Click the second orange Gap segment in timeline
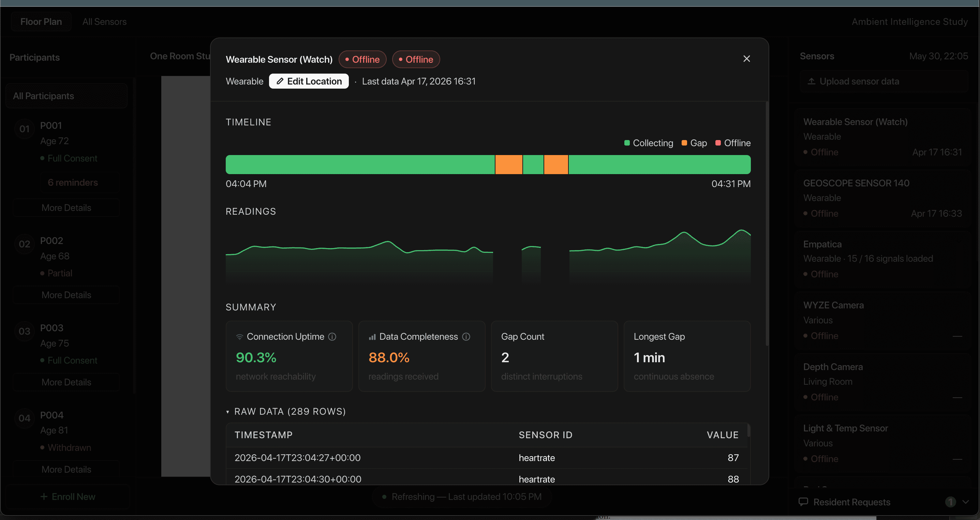The height and width of the screenshot is (520, 980). pos(556,165)
